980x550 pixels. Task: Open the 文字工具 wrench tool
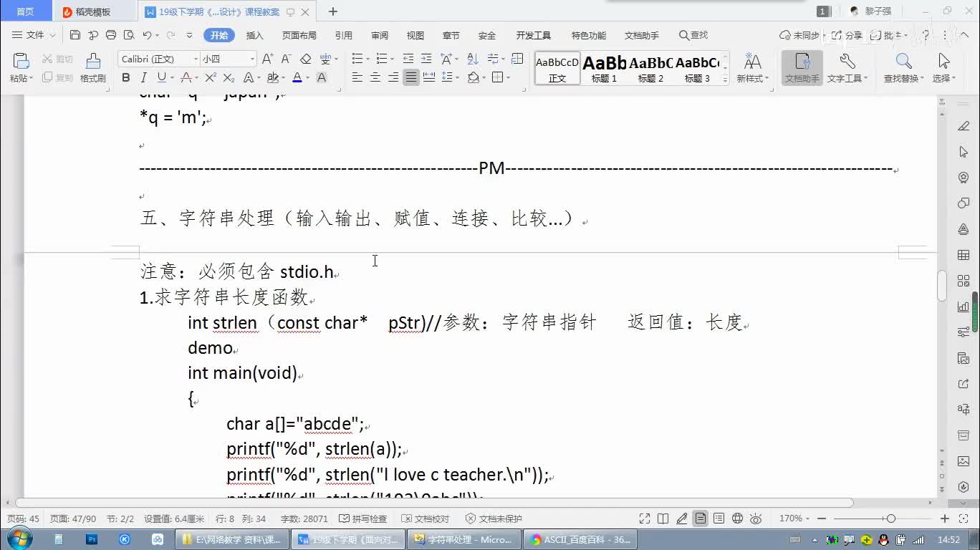pyautogui.click(x=847, y=67)
